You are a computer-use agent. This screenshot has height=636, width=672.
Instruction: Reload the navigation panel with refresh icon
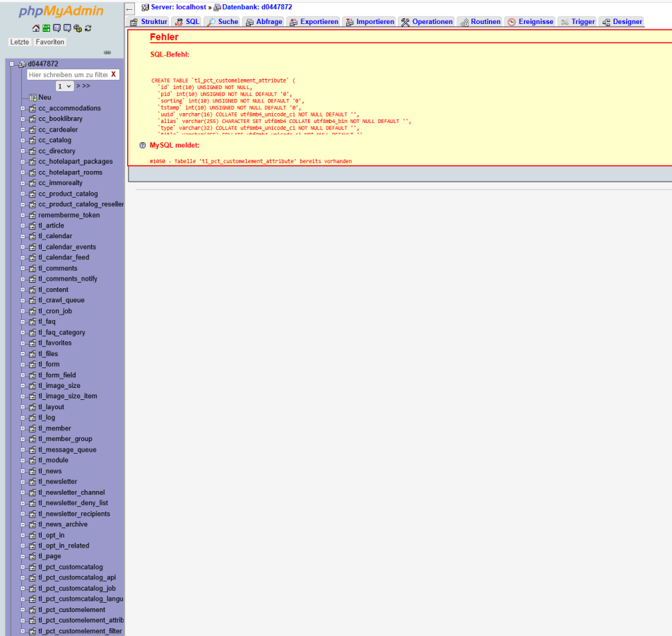coord(88,28)
